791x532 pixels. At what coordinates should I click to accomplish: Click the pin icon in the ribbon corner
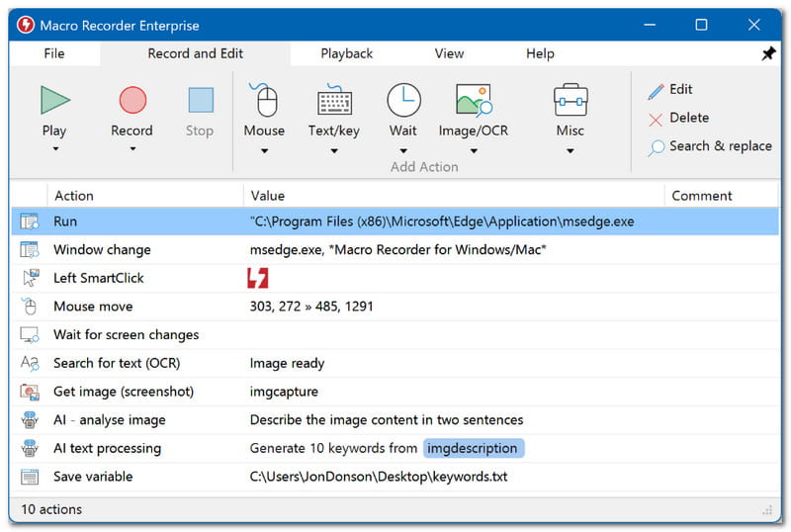pos(768,53)
